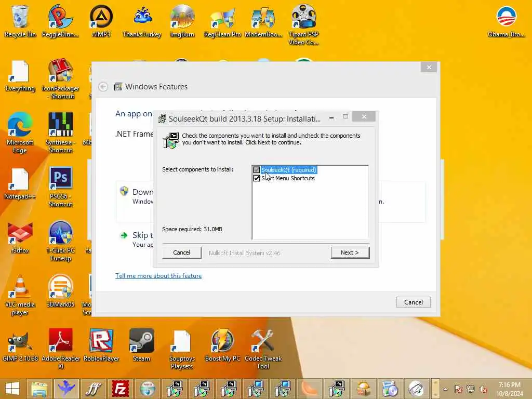Open the Action Center flag icon
Screen dimensions: 532x399
tap(458, 389)
